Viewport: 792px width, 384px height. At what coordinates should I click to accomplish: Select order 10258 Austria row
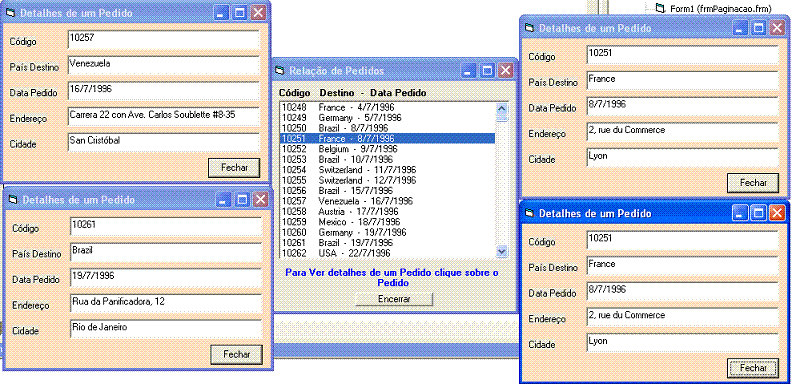pos(387,211)
